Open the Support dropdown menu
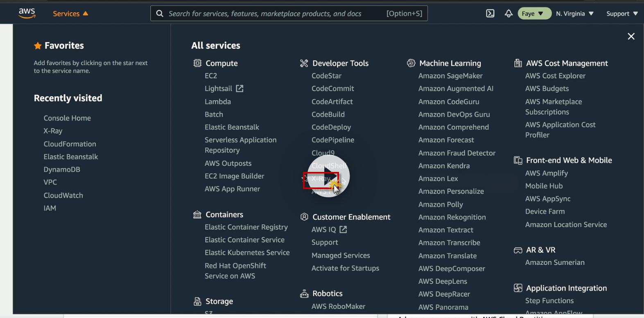This screenshot has width=644, height=318. click(x=621, y=14)
